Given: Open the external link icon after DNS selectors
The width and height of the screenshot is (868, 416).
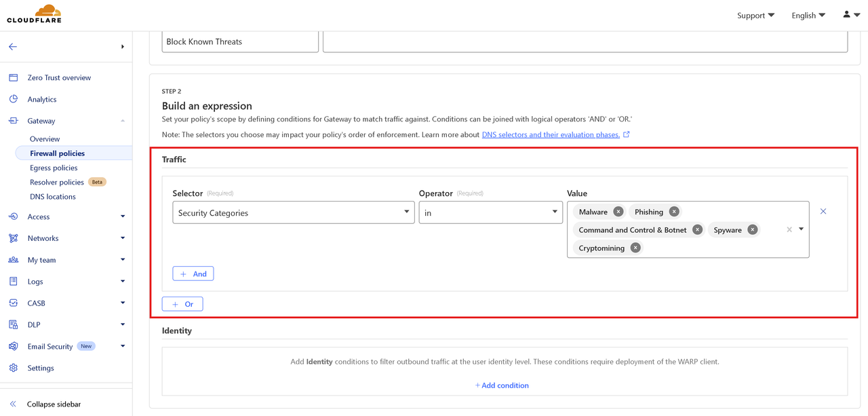Looking at the screenshot, I should [x=627, y=134].
